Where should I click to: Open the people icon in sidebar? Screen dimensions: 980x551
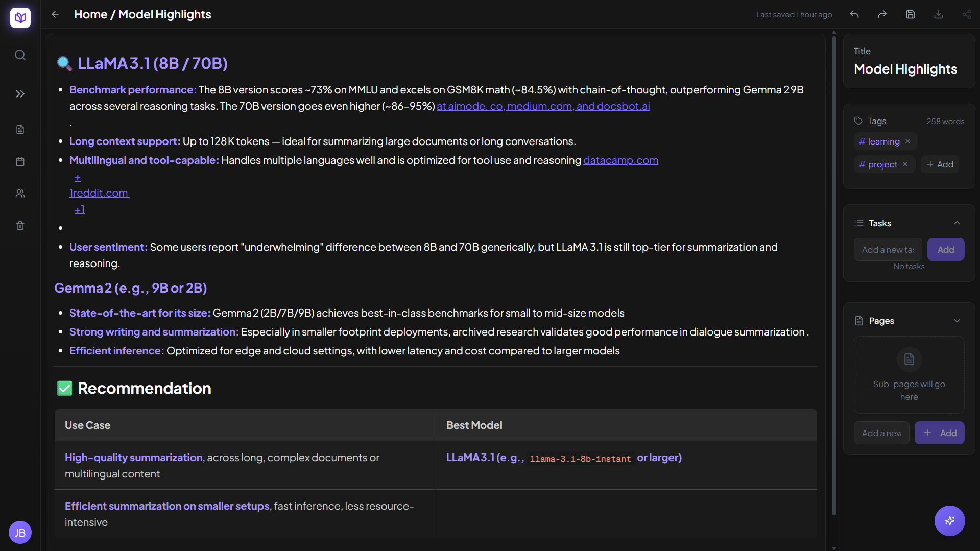point(20,194)
